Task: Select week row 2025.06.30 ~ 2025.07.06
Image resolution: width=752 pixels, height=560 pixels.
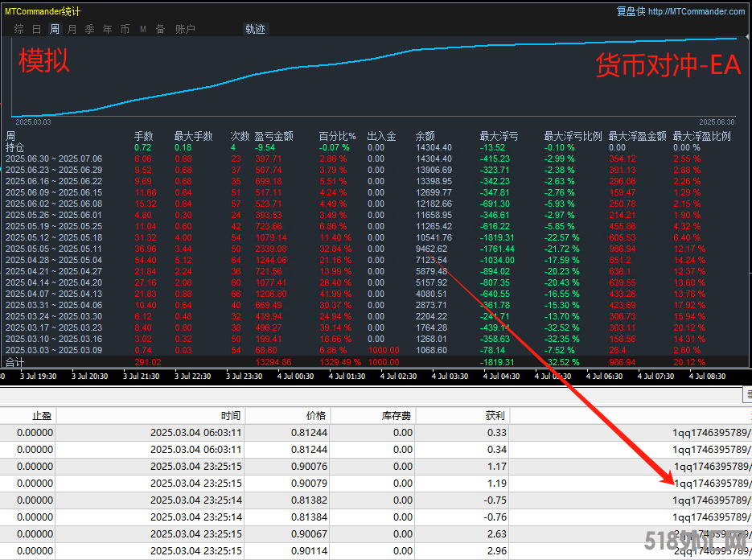Action: [x=374, y=159]
